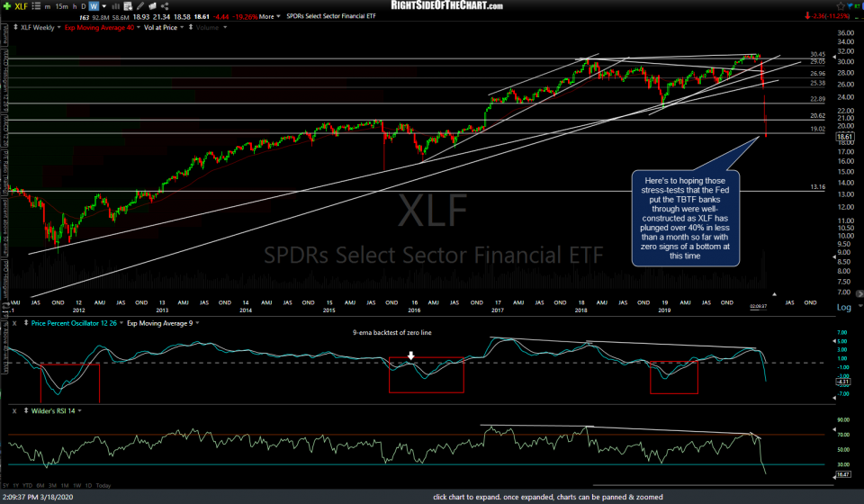The height and width of the screenshot is (504, 864).
Task: Open the symbol list icon next to XLF
Action: pyautogui.click(x=36, y=6)
